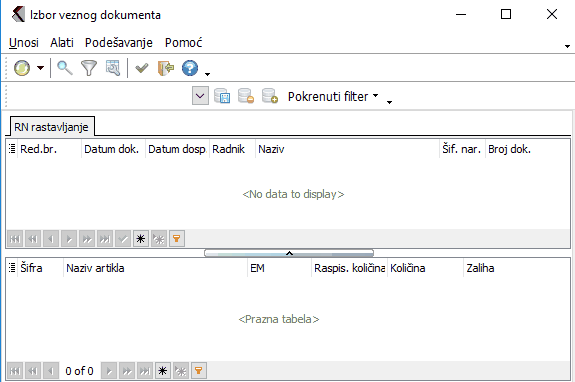Image resolution: width=575 pixels, height=382 pixels.
Task: Click upper grid first record navigator button
Action: pyautogui.click(x=15, y=239)
